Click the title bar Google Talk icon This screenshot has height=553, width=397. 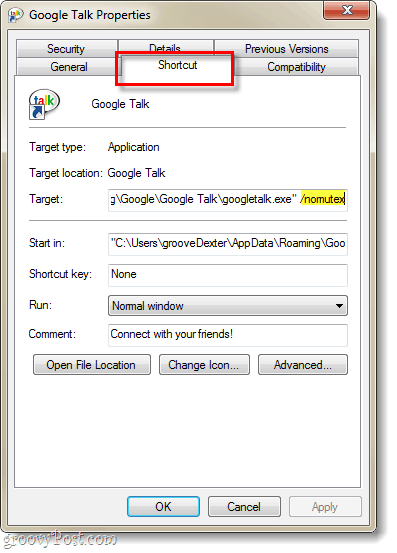(16, 15)
